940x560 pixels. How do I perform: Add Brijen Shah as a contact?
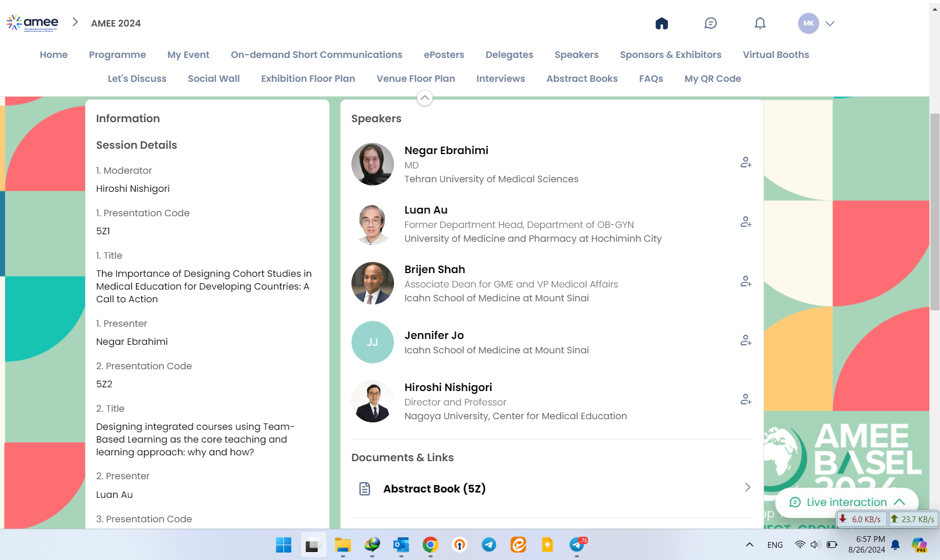[745, 282]
